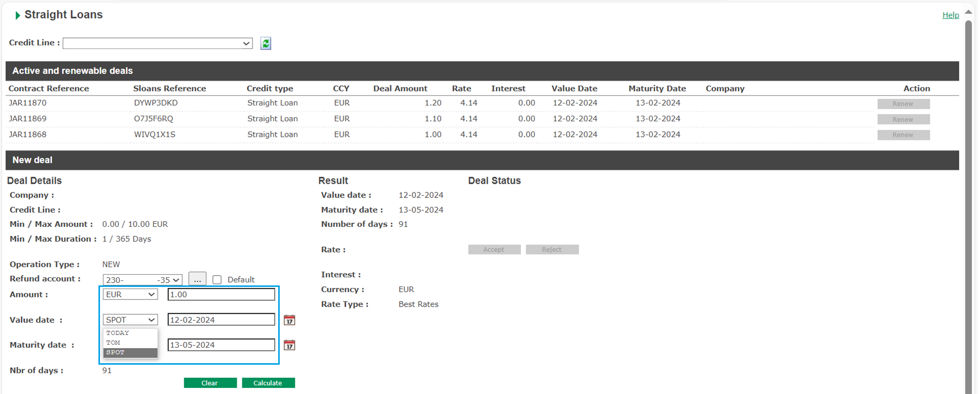Renew deal JAR11870
980x394 pixels.
(x=903, y=104)
